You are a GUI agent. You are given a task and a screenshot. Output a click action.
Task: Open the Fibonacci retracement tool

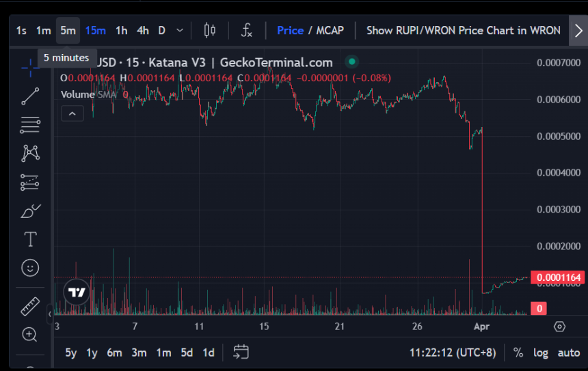point(30,125)
